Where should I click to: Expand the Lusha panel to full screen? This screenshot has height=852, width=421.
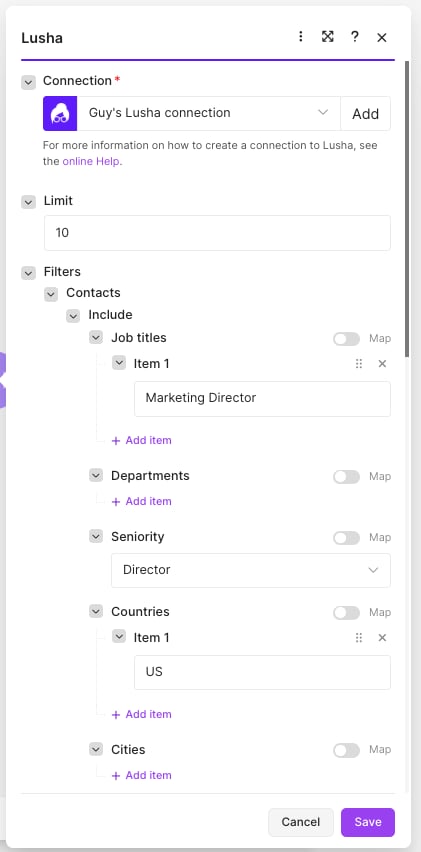coord(327,36)
